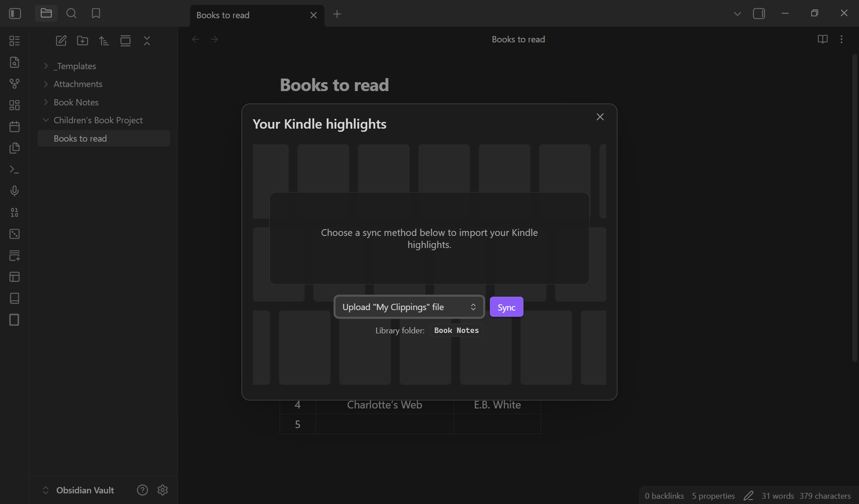Screen dimensions: 859x504
Task: Open the sync method dropdown
Action: tap(409, 307)
